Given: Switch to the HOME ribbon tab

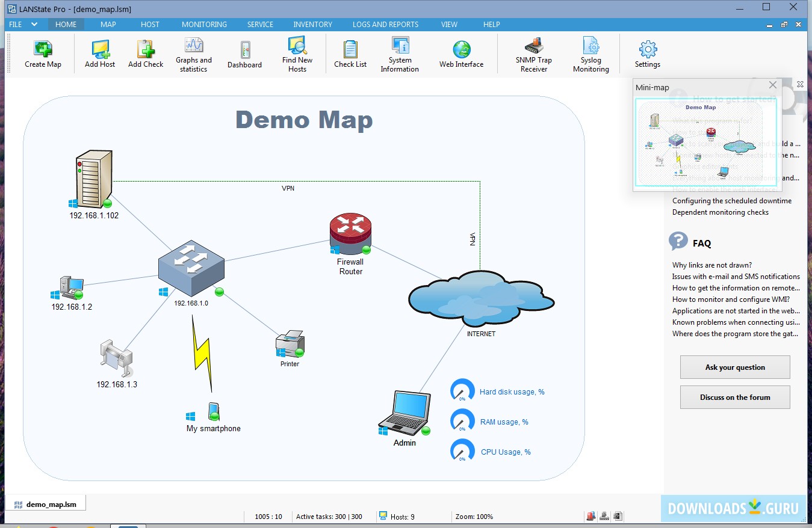Looking at the screenshot, I should click(66, 25).
